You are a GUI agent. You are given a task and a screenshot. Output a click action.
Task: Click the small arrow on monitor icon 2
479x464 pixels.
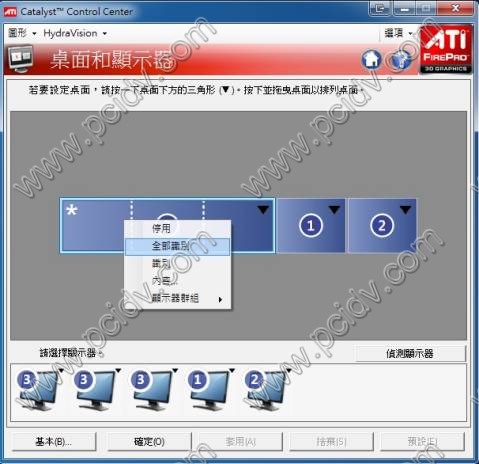click(289, 370)
